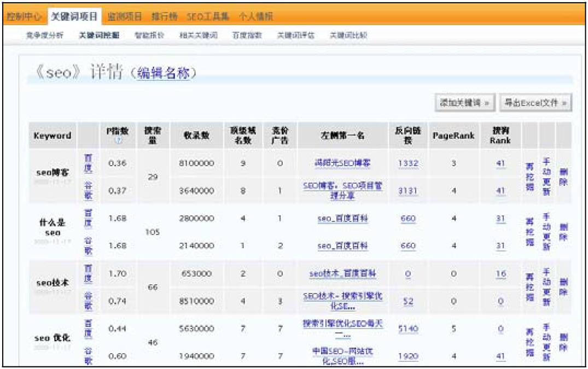
Task: Click 删除 for the seo技术 keyword
Action: (x=563, y=287)
